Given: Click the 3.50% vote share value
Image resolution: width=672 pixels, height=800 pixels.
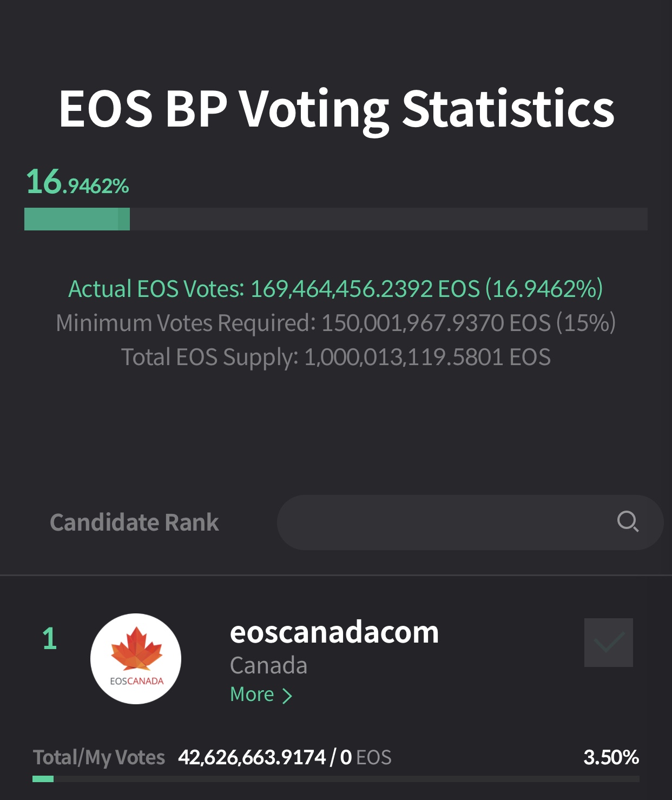Looking at the screenshot, I should (x=611, y=757).
